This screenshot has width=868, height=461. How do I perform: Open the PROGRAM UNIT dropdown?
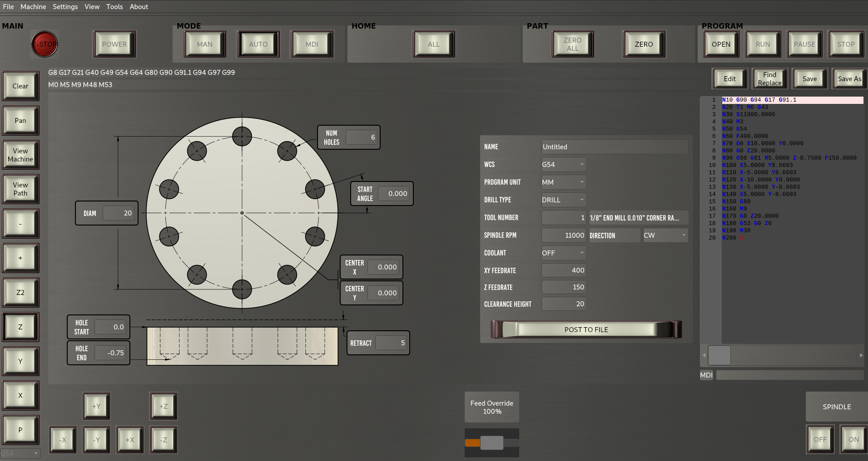(x=564, y=182)
